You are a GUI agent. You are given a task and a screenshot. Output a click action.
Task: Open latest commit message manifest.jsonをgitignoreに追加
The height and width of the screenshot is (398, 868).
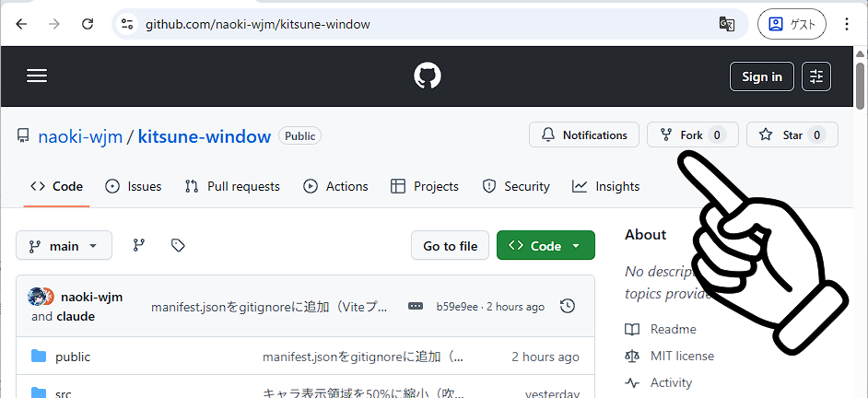[270, 307]
